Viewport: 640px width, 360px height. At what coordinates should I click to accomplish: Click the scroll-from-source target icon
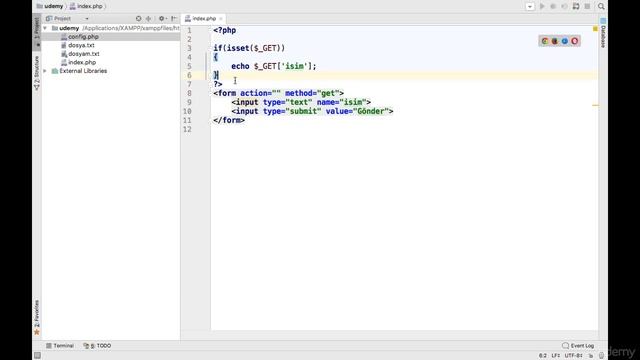[x=138, y=19]
